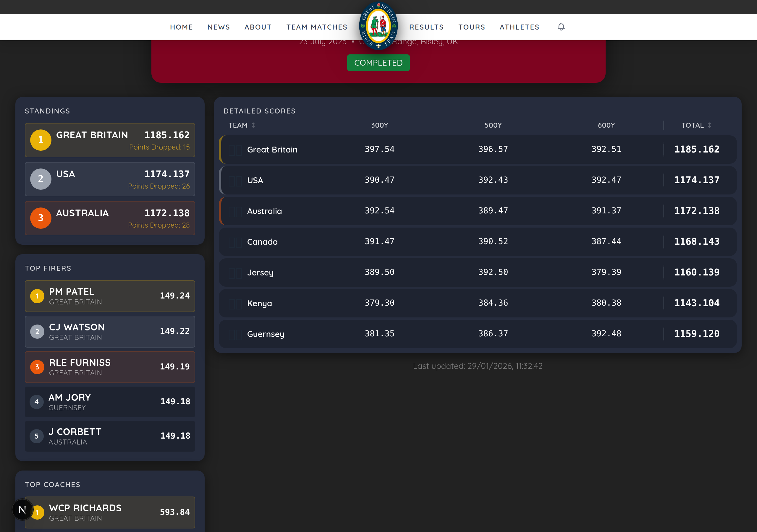Open the ATHLETES page
The height and width of the screenshot is (532, 757).
[520, 27]
